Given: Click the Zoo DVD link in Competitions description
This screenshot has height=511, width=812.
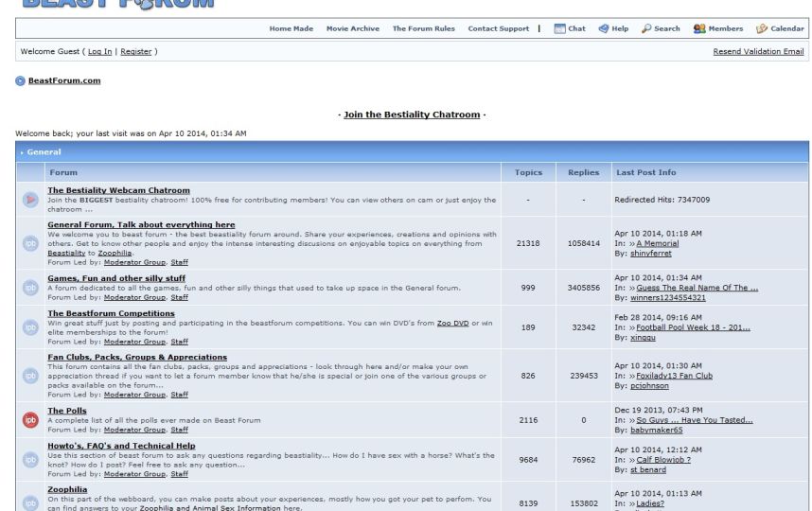Looking at the screenshot, I should pos(452,323).
